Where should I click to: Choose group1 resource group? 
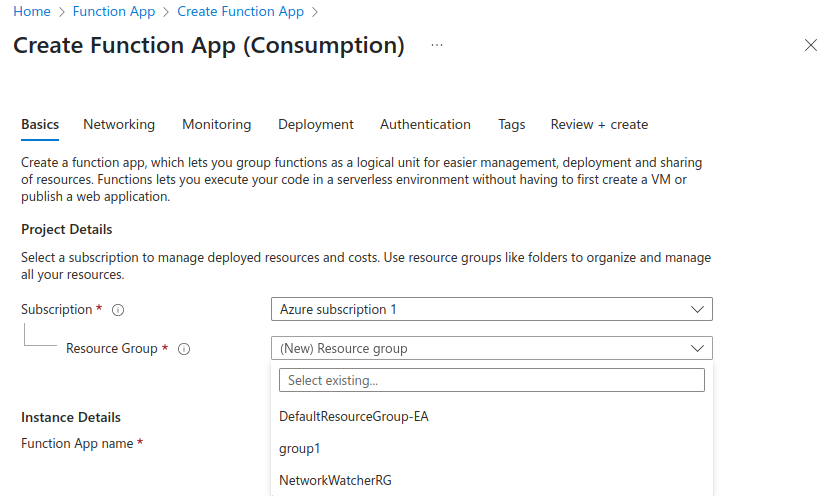pyautogui.click(x=299, y=448)
